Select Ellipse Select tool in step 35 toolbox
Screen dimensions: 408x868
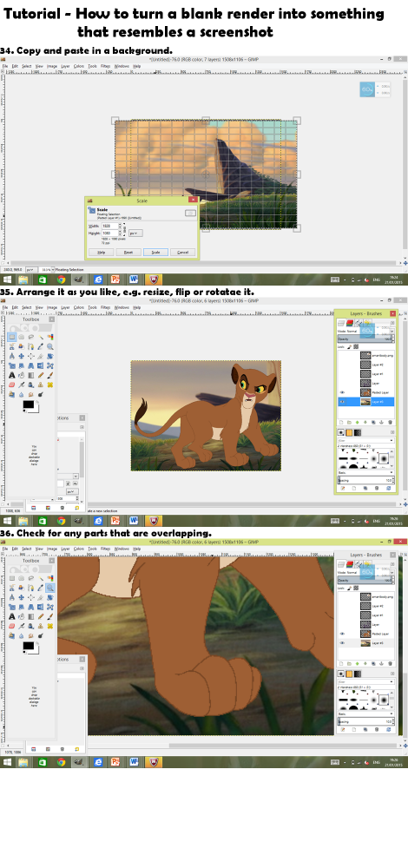(x=22, y=337)
